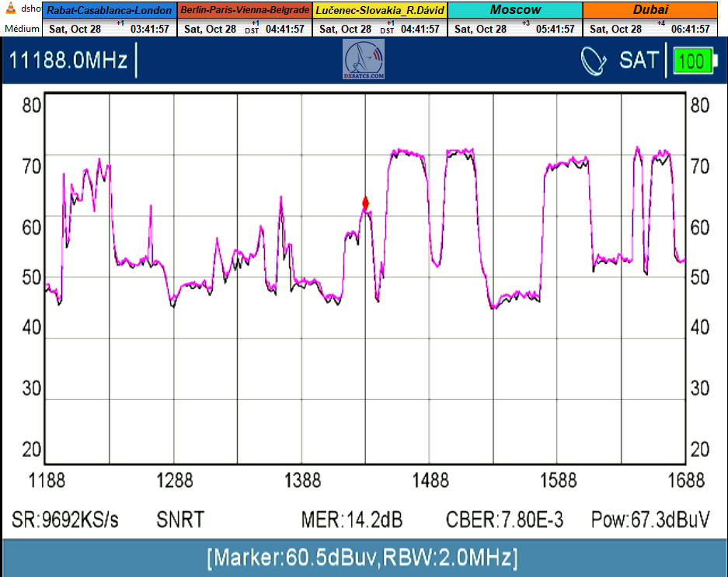728x577 pixels.
Task: Select the Lučenec-Slovakia clock tab
Action: [x=379, y=10]
